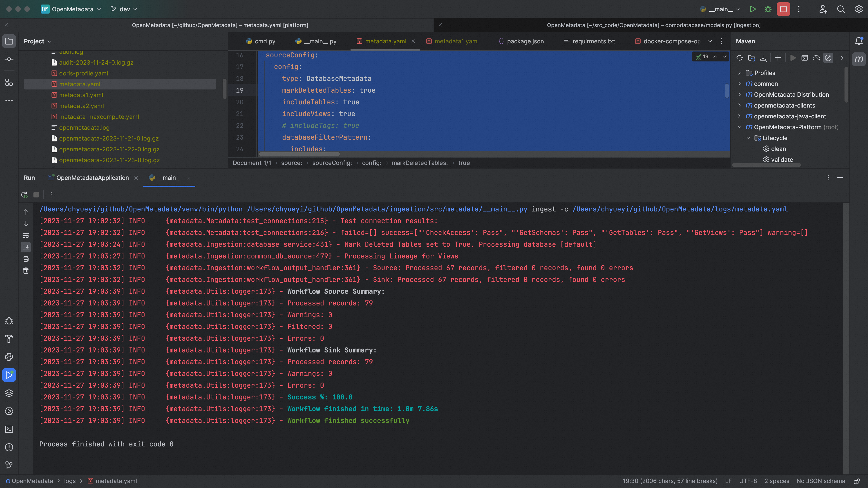Select metadata2.yaml in the project tree
The height and width of the screenshot is (488, 868).
coord(81,106)
